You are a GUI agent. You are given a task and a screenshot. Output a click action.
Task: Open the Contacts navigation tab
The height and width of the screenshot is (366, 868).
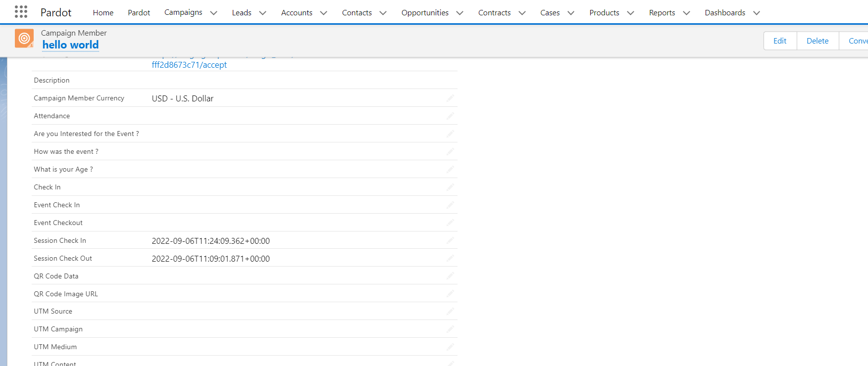357,13
